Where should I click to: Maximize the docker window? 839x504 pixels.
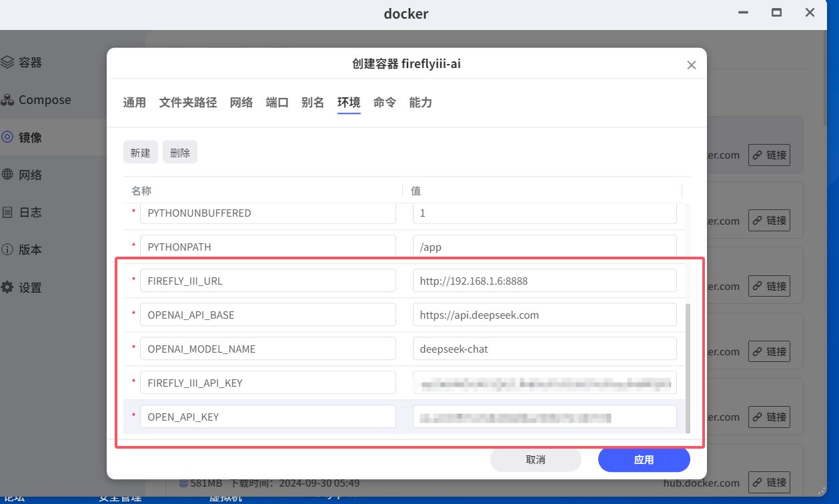(776, 13)
